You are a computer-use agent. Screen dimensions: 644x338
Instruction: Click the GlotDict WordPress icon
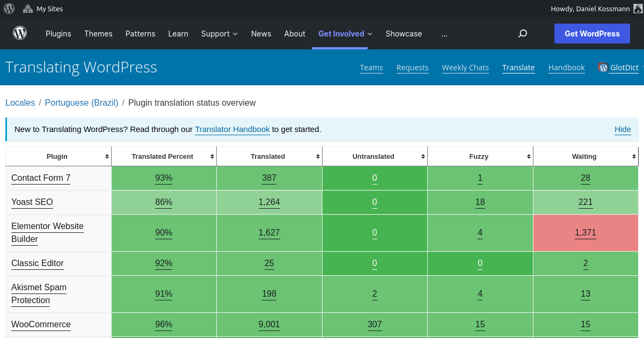[x=603, y=68]
